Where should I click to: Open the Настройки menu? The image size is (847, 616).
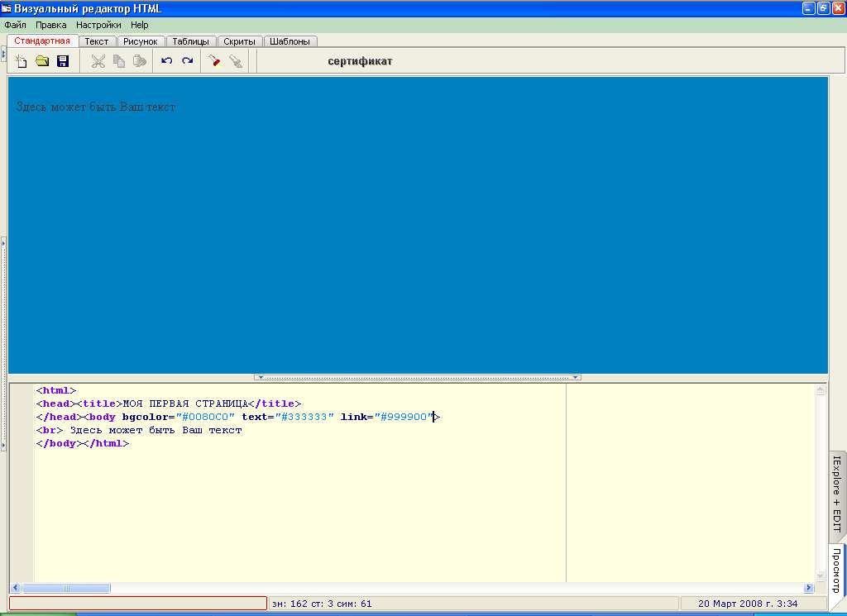[x=98, y=25]
